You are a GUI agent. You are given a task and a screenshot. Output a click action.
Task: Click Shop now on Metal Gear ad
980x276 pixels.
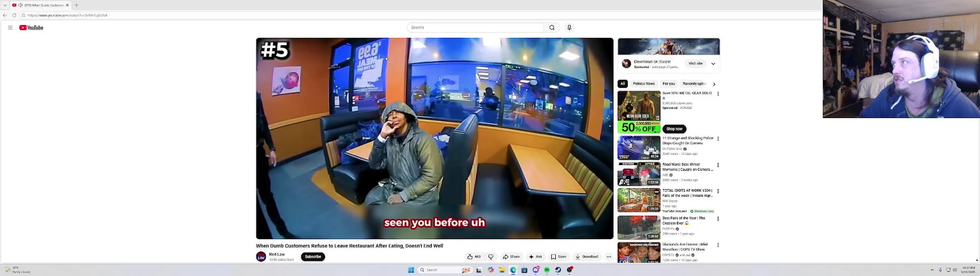click(674, 129)
